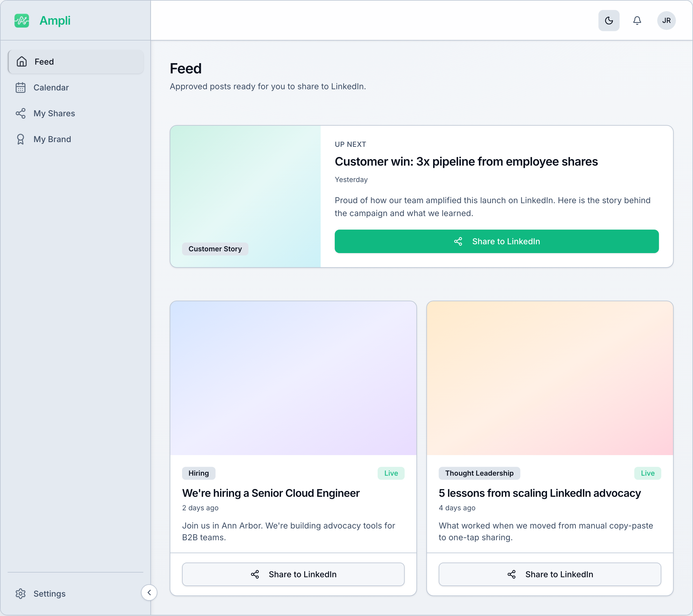Image resolution: width=693 pixels, height=616 pixels.
Task: Click the share icon in the 5 lessons card button
Action: [x=511, y=574]
